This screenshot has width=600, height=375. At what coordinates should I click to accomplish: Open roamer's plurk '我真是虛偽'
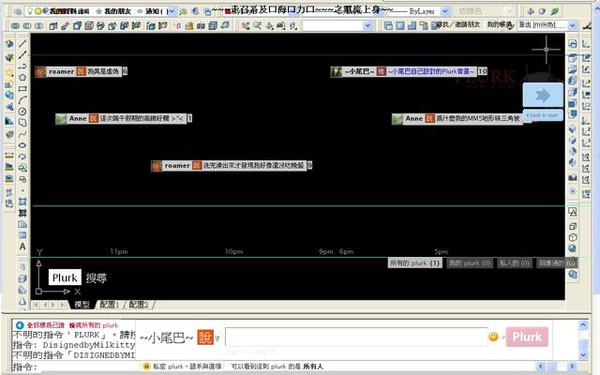click(x=103, y=72)
